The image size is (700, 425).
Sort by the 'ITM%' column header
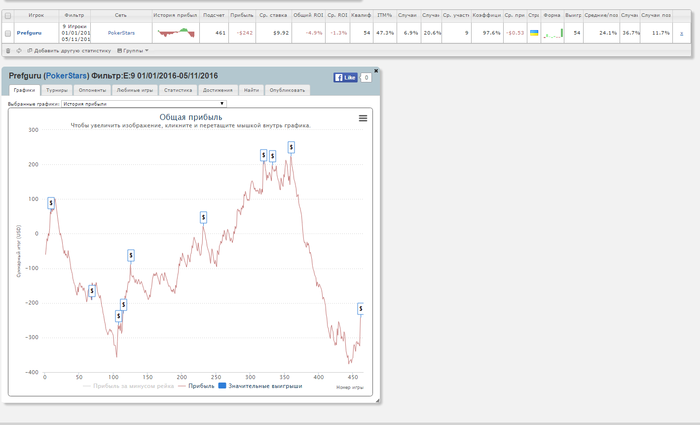pyautogui.click(x=384, y=15)
